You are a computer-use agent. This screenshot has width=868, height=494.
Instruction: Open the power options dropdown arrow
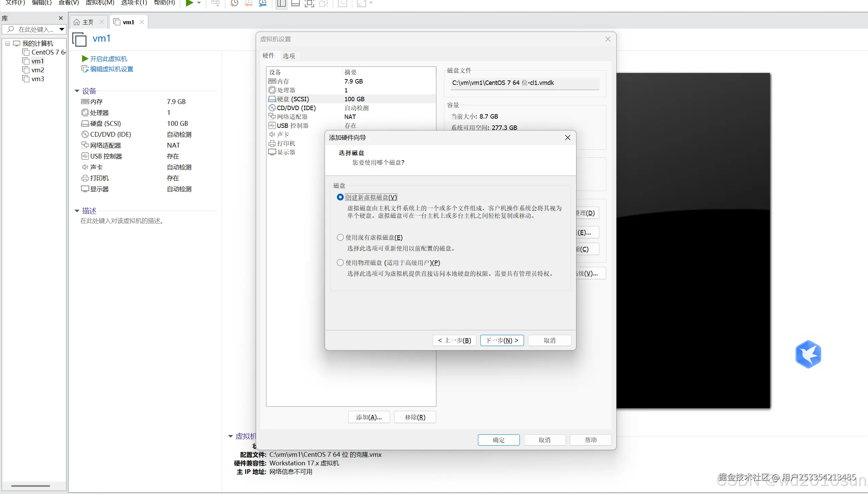tap(199, 3)
